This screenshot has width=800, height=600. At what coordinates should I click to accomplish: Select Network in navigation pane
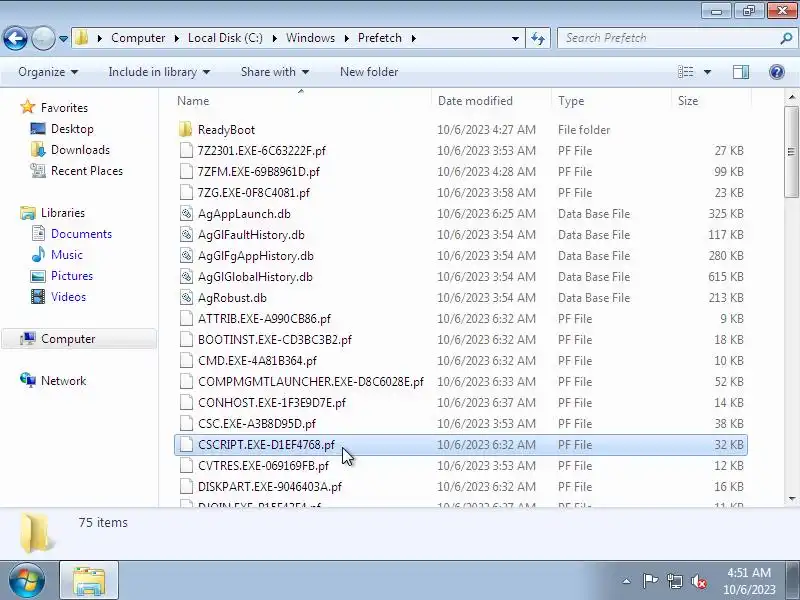[63, 381]
